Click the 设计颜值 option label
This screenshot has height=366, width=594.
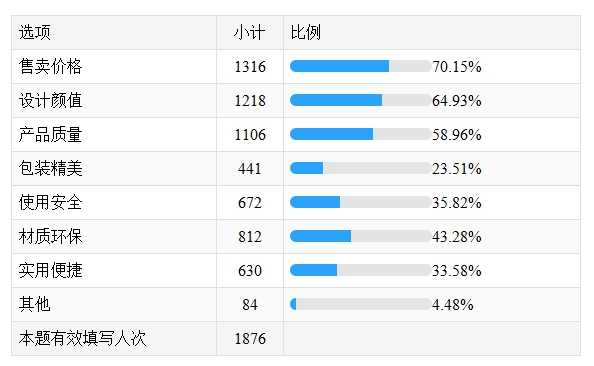(x=50, y=101)
